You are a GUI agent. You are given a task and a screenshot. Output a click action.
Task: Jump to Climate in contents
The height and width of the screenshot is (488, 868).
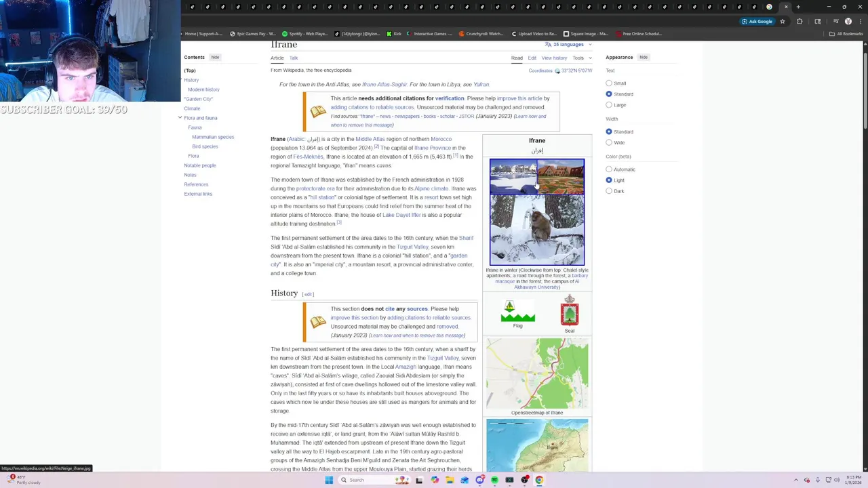coord(192,108)
